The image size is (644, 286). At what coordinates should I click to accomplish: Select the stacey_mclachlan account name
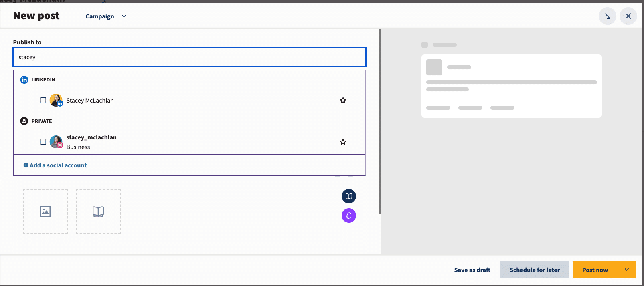pyautogui.click(x=91, y=137)
